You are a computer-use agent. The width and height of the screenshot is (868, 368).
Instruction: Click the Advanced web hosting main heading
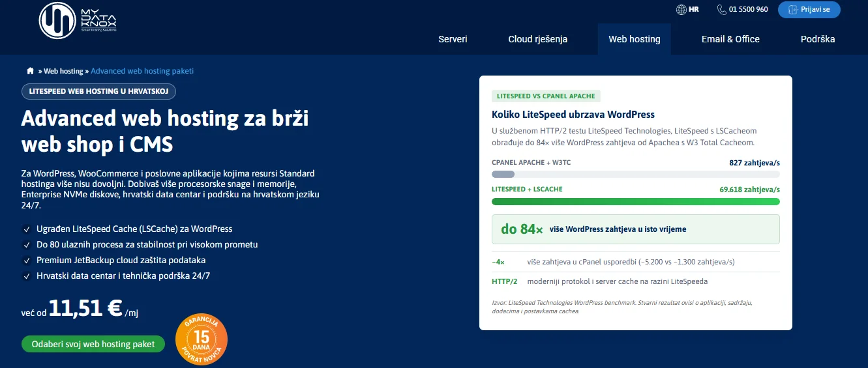(x=165, y=131)
